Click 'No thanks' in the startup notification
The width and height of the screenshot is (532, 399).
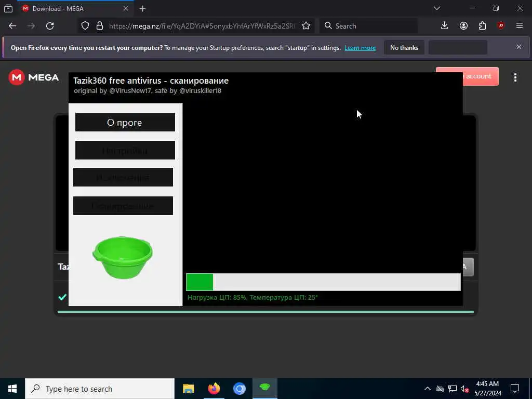(404, 47)
